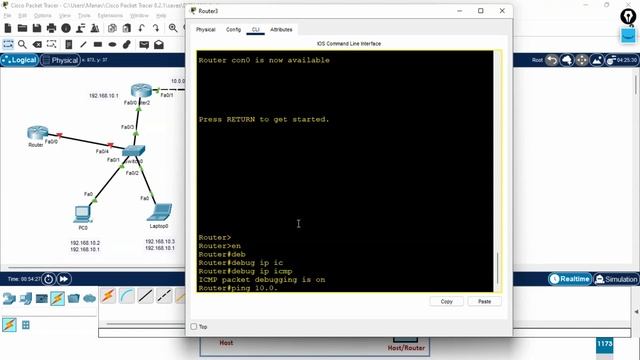This screenshot has height=360, width=640.
Task: Select the Multiuser Connection cloud category
Action: 89,299
